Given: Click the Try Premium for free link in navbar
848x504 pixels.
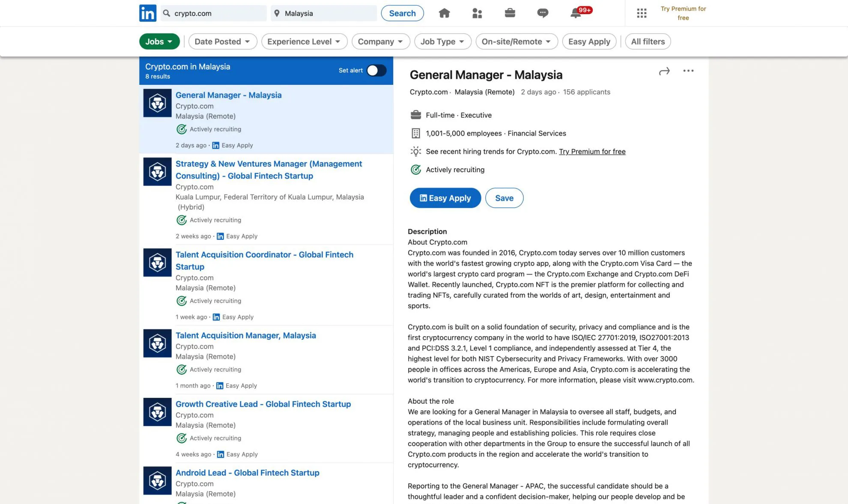Looking at the screenshot, I should 683,13.
